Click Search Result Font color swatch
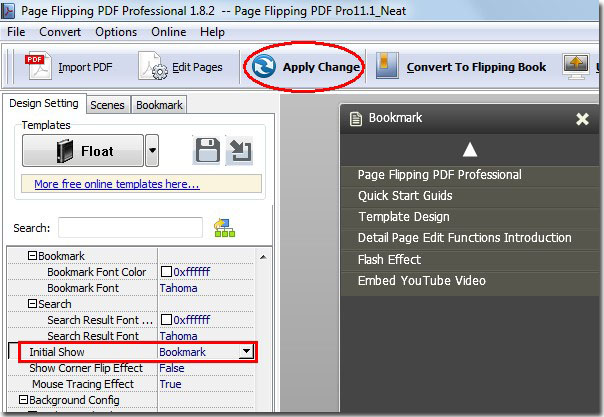 tap(166, 320)
